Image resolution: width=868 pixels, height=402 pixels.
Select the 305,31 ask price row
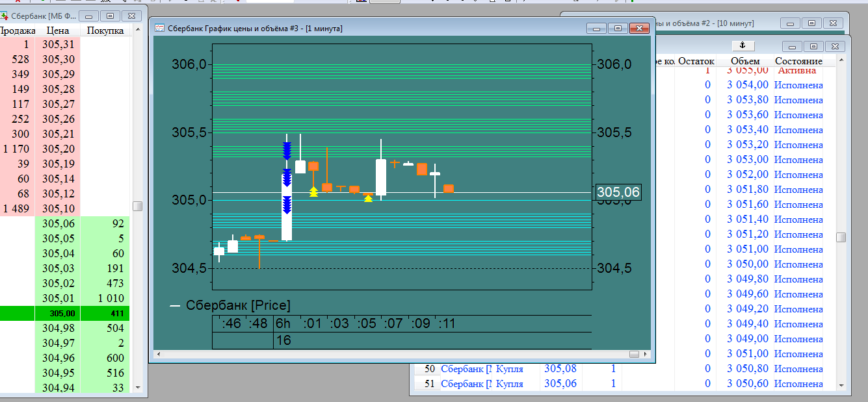pos(65,44)
